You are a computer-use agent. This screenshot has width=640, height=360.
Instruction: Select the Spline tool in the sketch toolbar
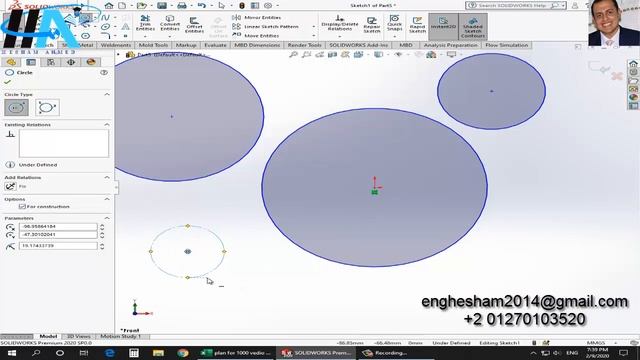(x=105, y=18)
